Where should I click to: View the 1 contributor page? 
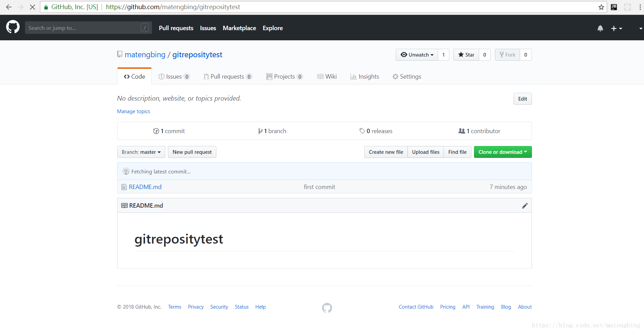tap(479, 131)
